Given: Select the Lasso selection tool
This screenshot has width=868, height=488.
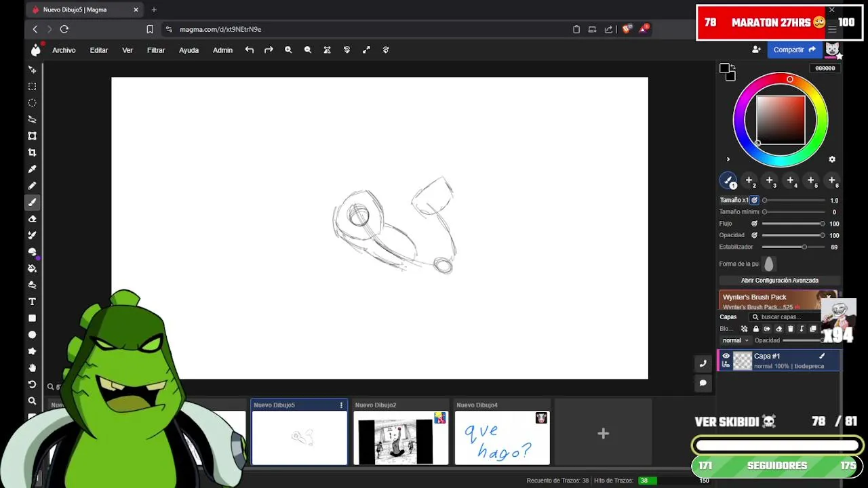Looking at the screenshot, I should click(x=32, y=119).
